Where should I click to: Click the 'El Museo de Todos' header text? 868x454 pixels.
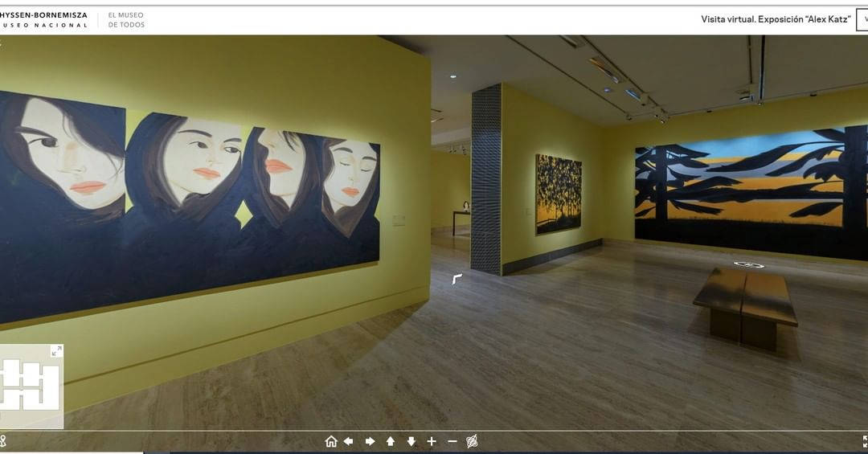pos(127,20)
